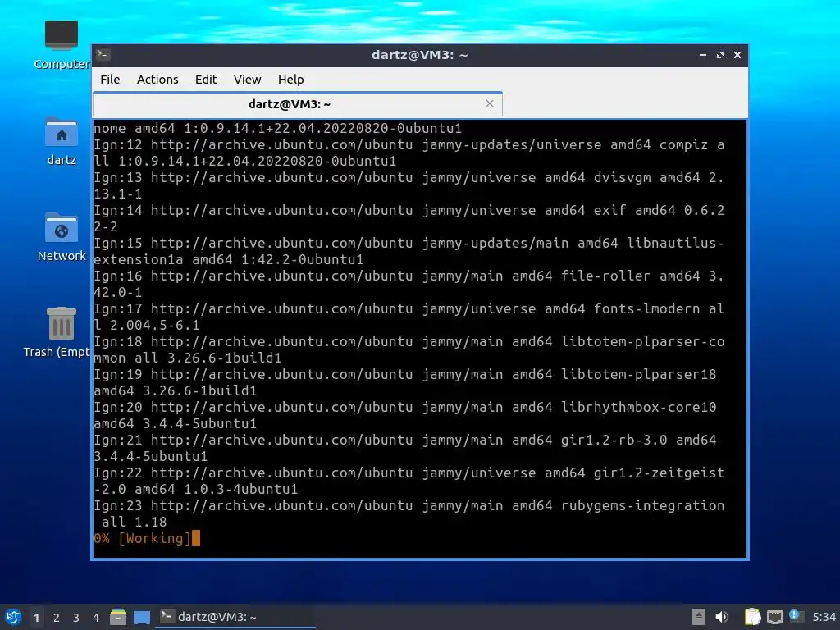Open the View menu
This screenshot has width=840, height=630.
coord(247,80)
